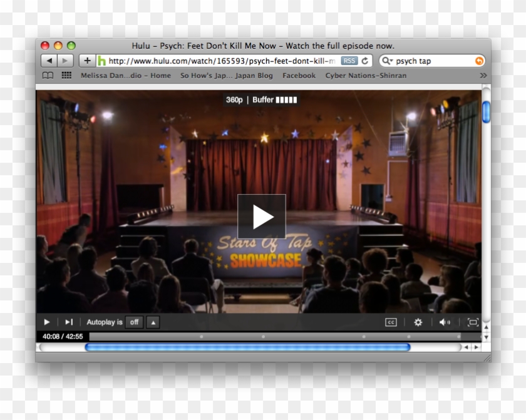Open So How's Jap... Japan Blog bookmark
The width and height of the screenshot is (526, 420).
[227, 76]
